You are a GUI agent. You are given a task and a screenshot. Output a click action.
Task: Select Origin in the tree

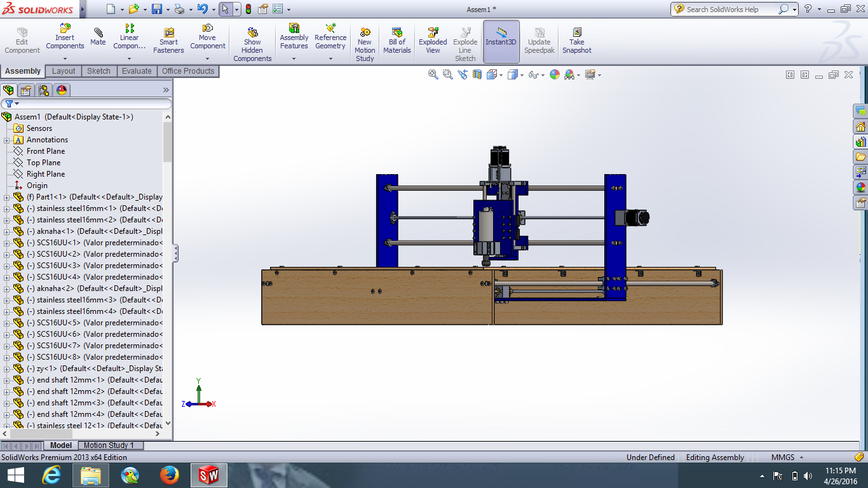tap(37, 186)
